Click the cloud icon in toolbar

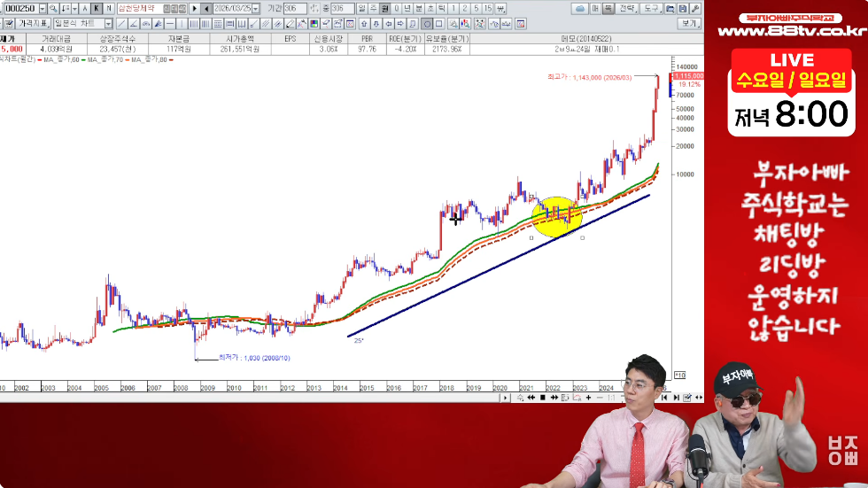580,9
